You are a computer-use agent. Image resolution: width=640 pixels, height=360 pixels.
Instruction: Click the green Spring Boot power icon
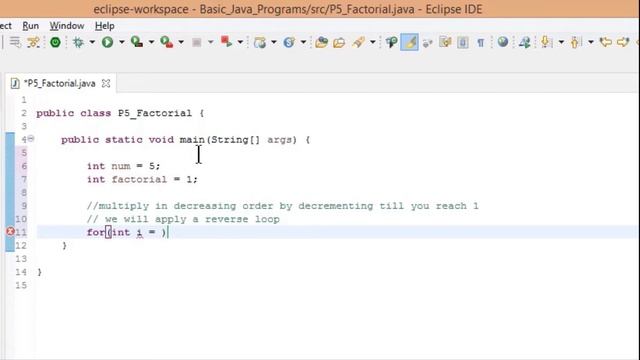pos(55,42)
